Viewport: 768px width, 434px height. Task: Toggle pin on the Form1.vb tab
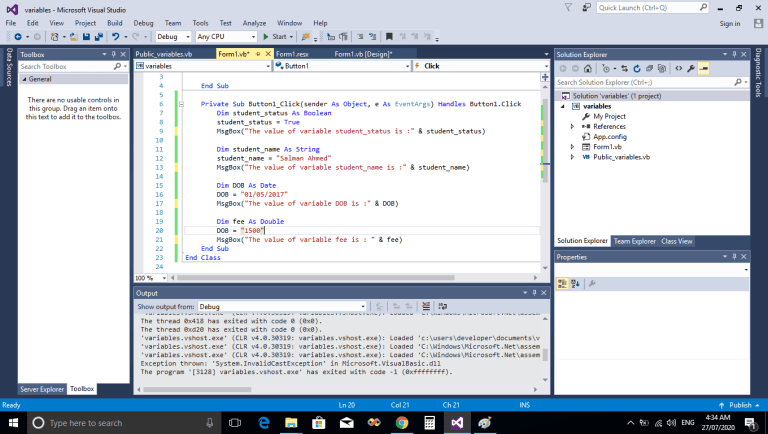tap(257, 54)
